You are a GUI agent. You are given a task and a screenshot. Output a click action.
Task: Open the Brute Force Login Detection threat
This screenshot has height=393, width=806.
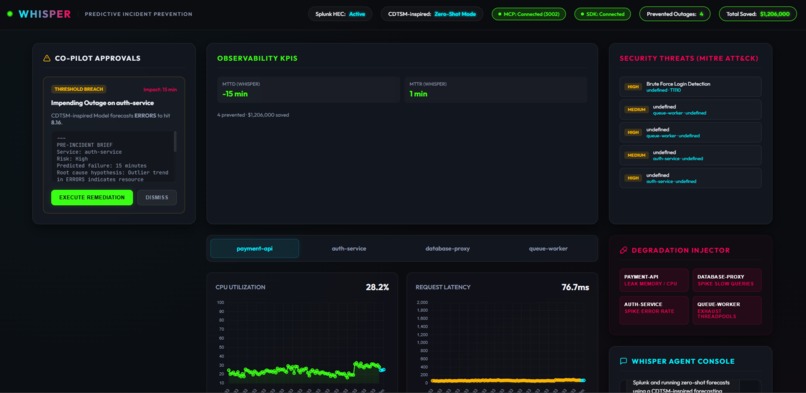coord(690,87)
